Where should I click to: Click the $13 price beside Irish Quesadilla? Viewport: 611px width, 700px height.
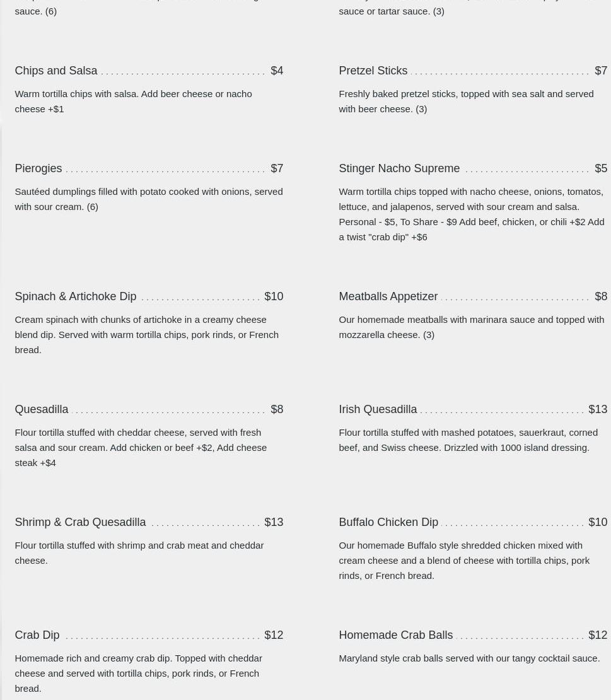tap(598, 409)
